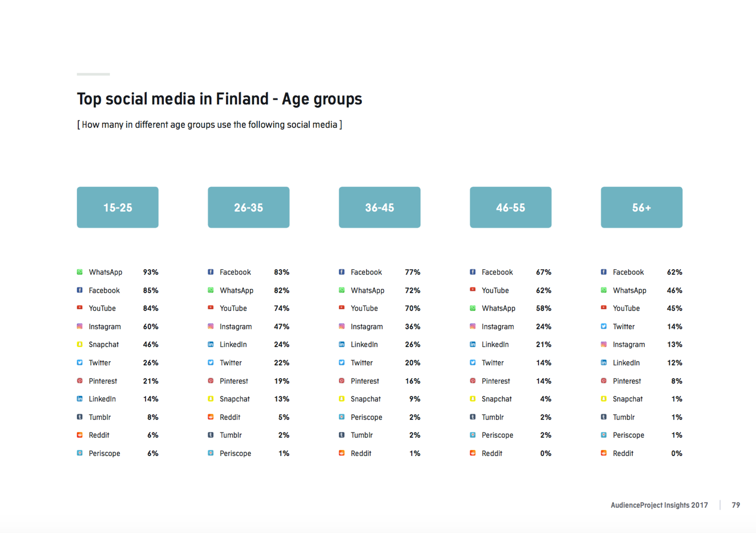This screenshot has height=533, width=756.
Task: Select the Periscope icon in the 36-45 list
Action: [x=341, y=417]
